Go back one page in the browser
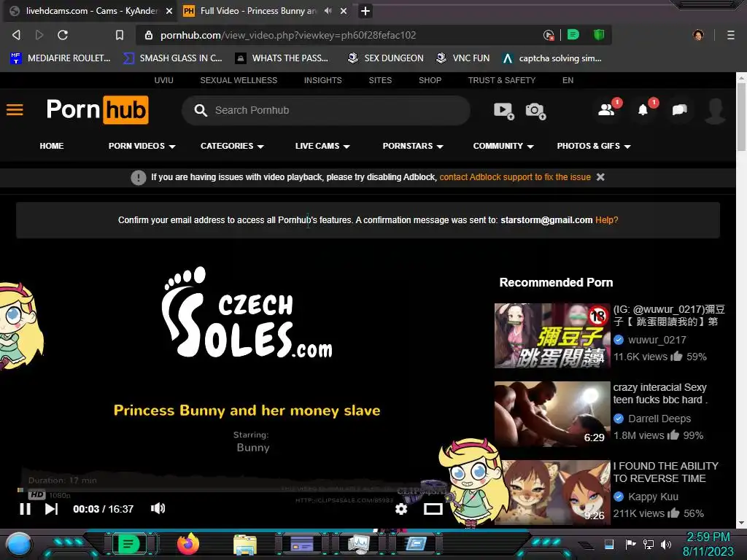Screen dimensions: 747x560 point(16,35)
